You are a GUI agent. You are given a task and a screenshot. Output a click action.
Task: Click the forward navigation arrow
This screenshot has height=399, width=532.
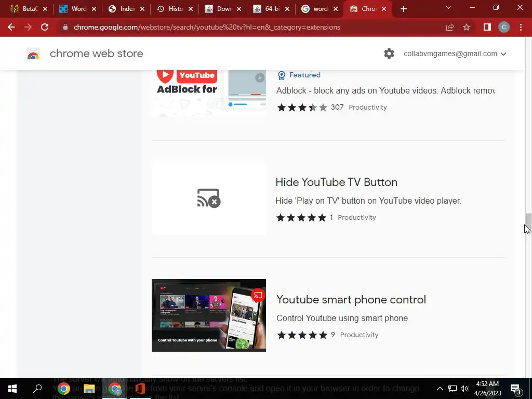tap(28, 27)
